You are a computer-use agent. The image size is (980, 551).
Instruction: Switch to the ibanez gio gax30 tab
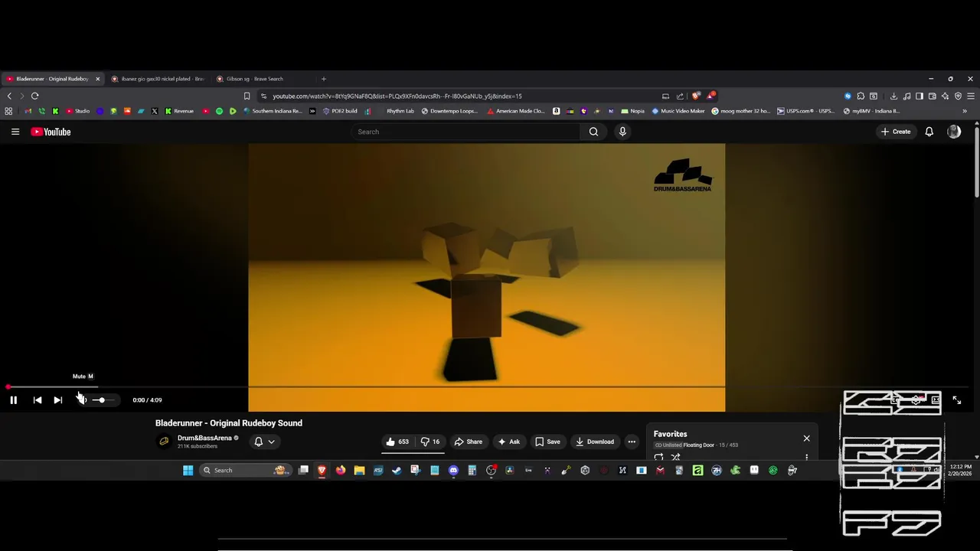click(158, 79)
